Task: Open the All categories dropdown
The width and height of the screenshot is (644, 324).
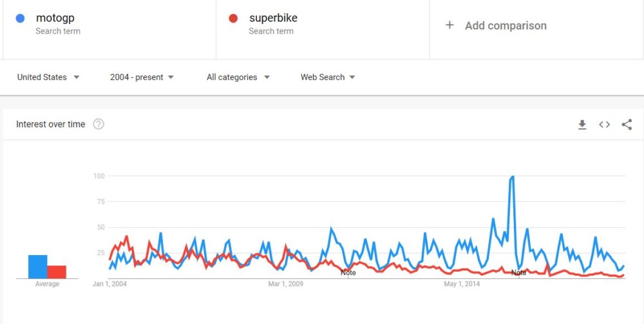Action: [238, 77]
